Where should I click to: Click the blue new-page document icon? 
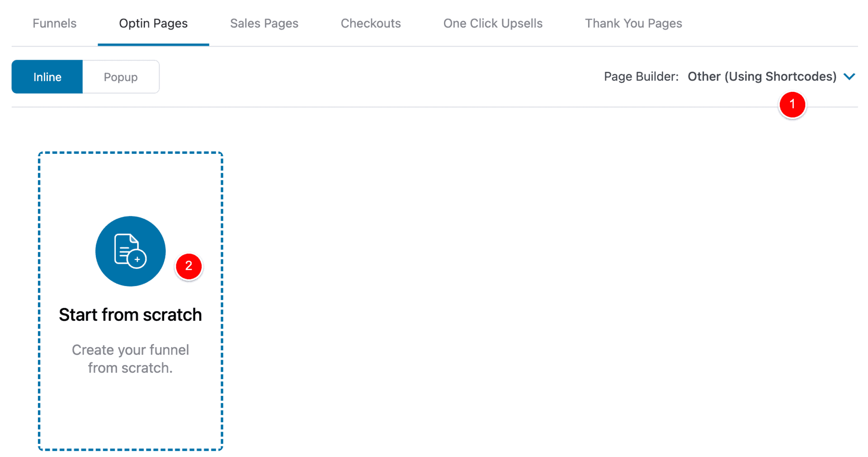130,251
